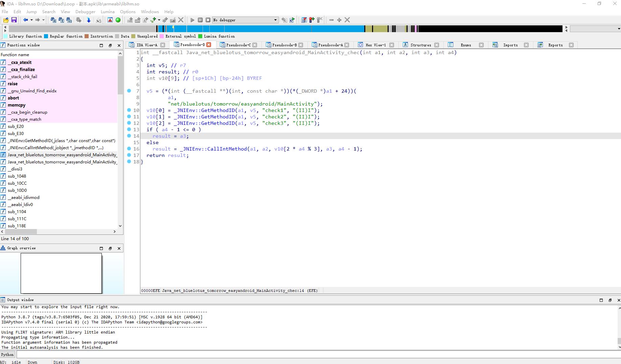This screenshot has height=364, width=621.
Task: Select the __aeabi_idivmod function row
Action: click(x=59, y=198)
